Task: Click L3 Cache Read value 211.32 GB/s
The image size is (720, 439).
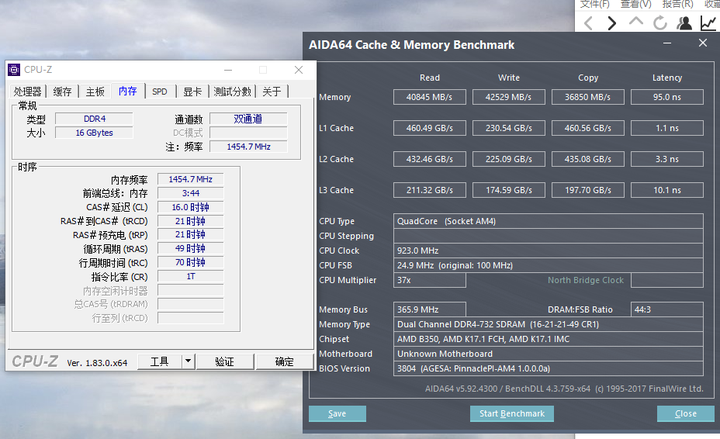Action: point(429,190)
